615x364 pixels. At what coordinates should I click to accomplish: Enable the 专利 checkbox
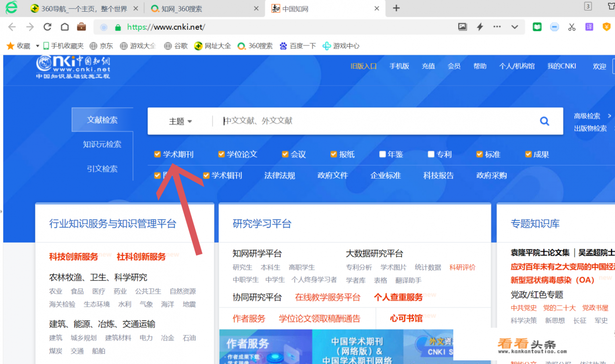pos(431,154)
